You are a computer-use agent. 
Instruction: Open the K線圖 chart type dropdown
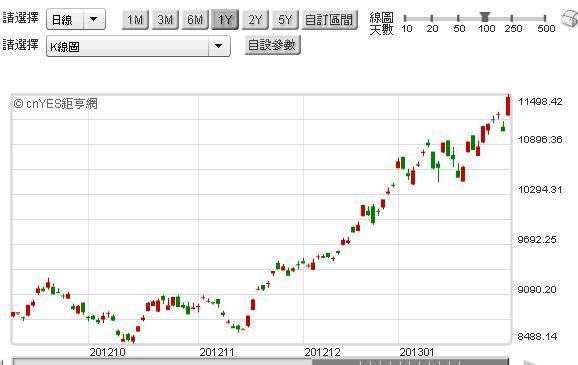138,46
